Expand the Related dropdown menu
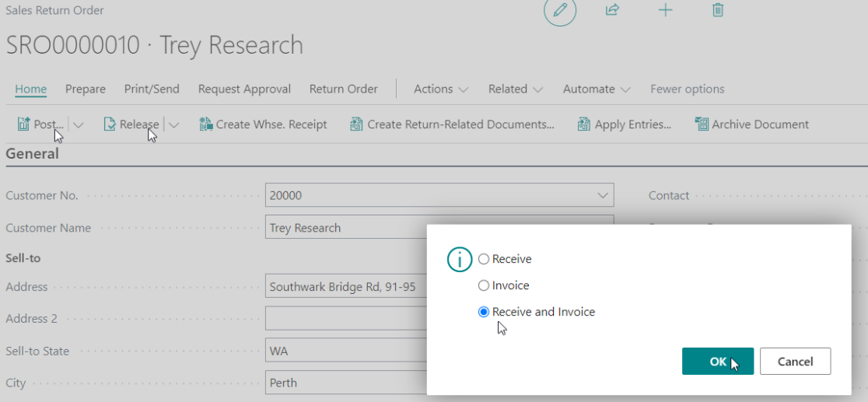The width and height of the screenshot is (868, 402). tap(516, 89)
